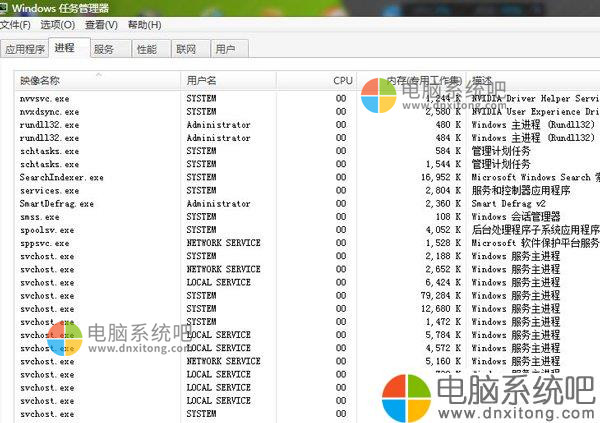Open the 选项(O) menu
This screenshot has width=600, height=423.
click(x=58, y=25)
